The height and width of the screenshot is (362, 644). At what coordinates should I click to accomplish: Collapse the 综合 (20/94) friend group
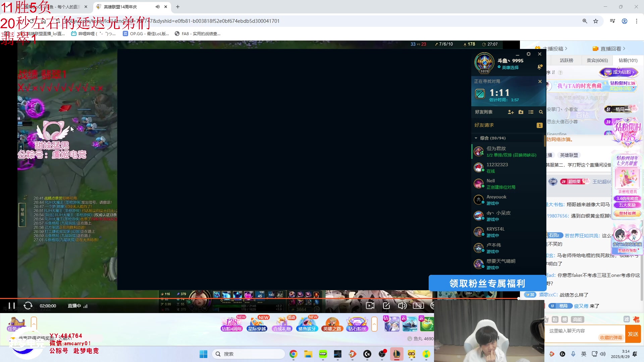click(x=476, y=138)
